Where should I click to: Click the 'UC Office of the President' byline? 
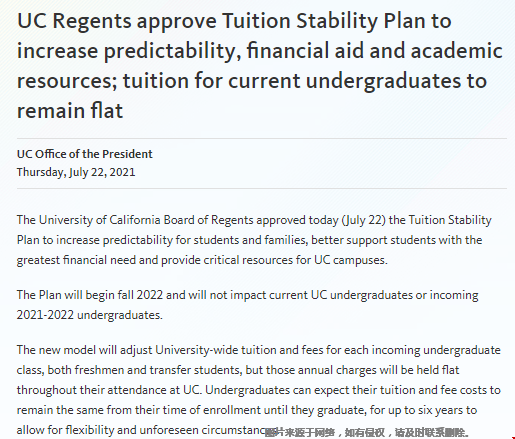coord(85,154)
